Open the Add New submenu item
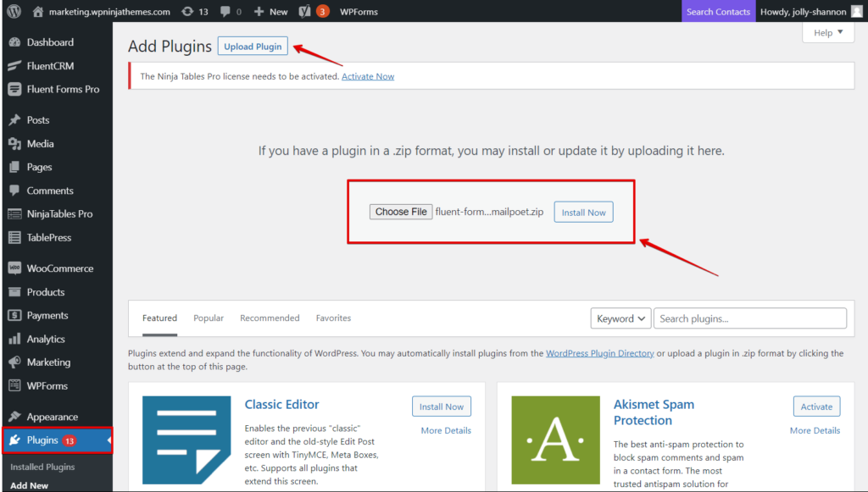 (30, 485)
